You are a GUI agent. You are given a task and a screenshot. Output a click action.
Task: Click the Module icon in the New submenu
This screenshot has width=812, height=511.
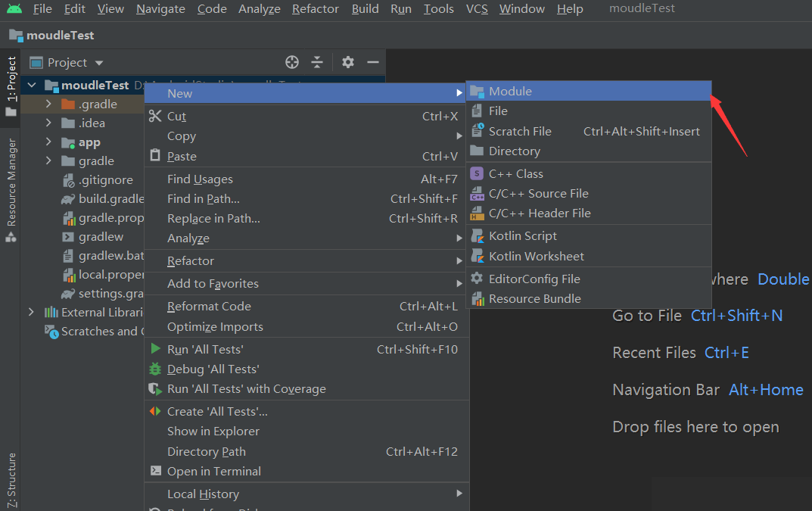tap(477, 91)
